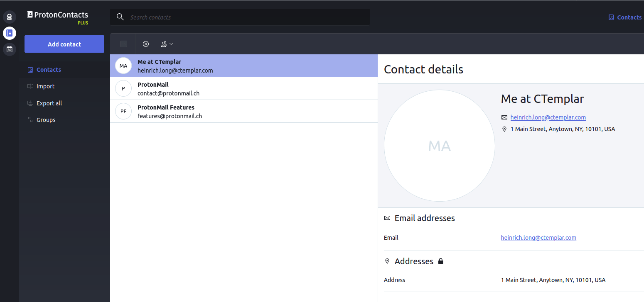Screen dimensions: 644x302
Task: Open the add-to-group dropdown in toolbar
Action: click(167, 44)
